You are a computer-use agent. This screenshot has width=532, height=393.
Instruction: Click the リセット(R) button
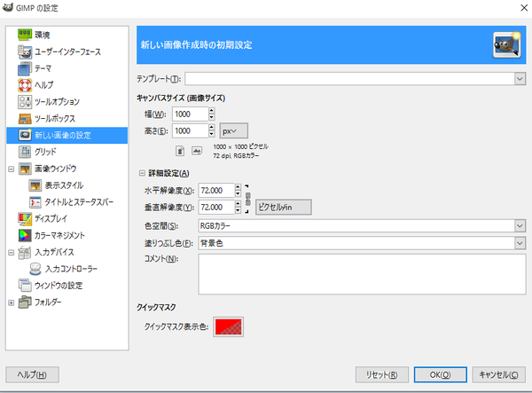pyautogui.click(x=381, y=374)
